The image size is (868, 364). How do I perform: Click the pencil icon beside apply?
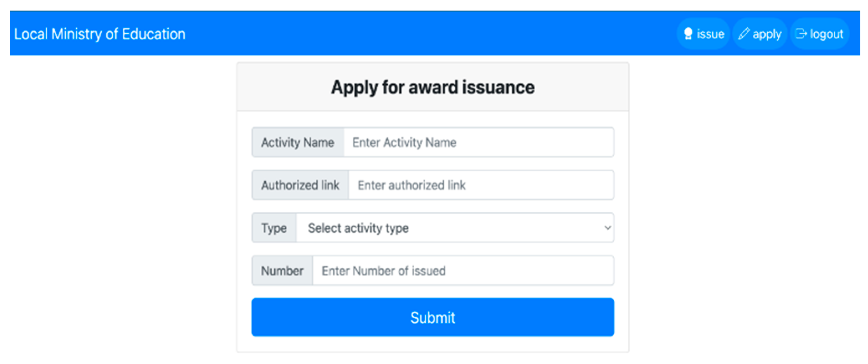[x=744, y=34]
